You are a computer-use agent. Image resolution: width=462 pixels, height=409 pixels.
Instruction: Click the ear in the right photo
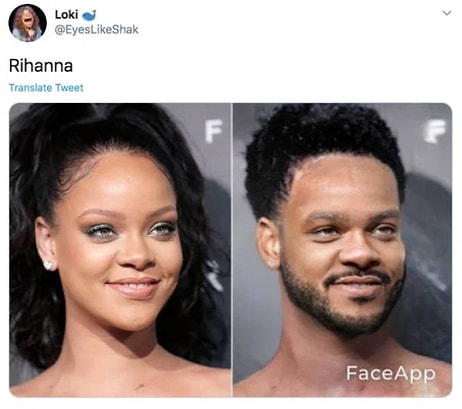[268, 243]
